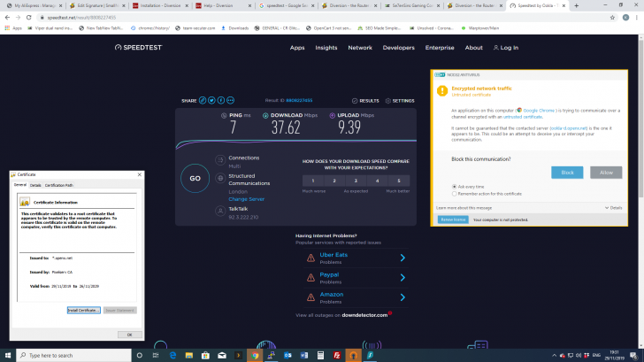
Task: Click Learn more about this message
Action: tap(464, 208)
